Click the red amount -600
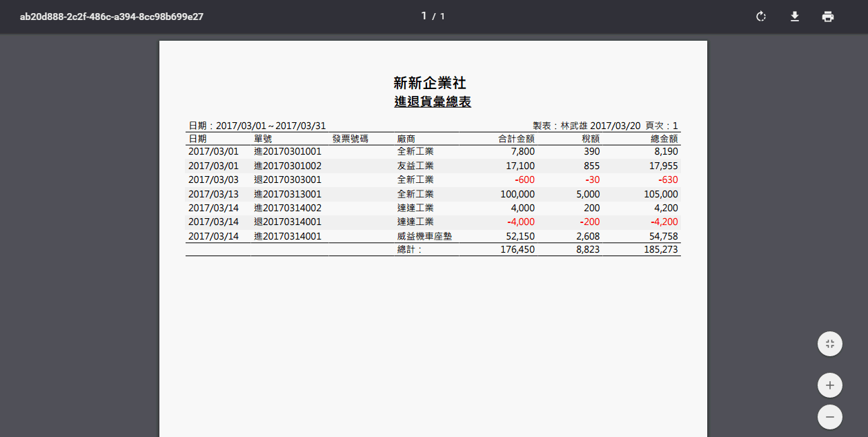868x437 pixels. click(524, 179)
